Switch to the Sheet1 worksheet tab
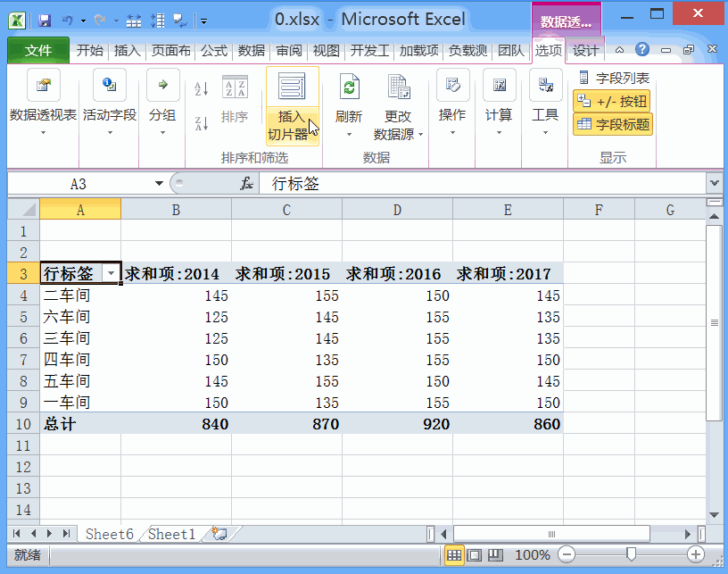 point(170,534)
